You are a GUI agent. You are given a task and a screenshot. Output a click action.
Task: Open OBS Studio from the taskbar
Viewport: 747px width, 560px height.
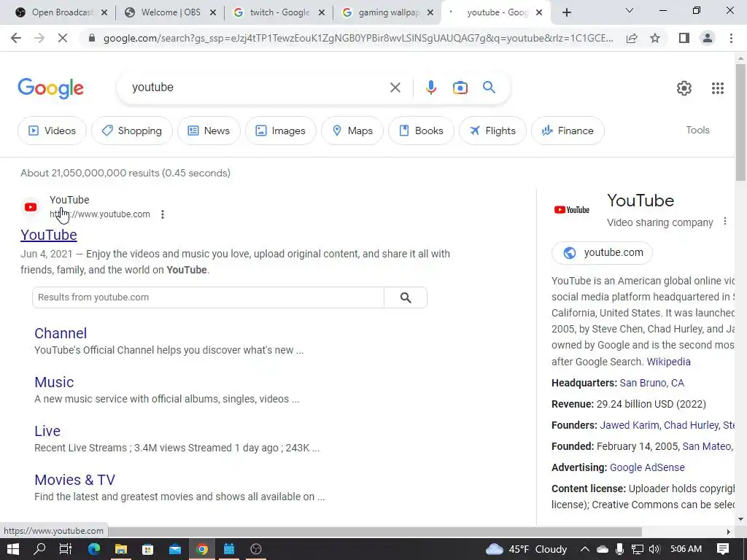256,549
